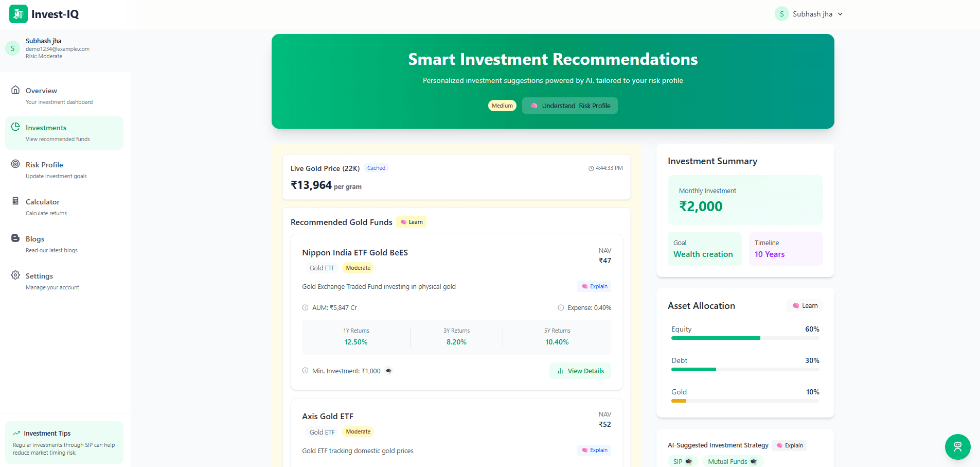Click the top-right user avatar S
The image size is (980, 467).
(x=781, y=14)
